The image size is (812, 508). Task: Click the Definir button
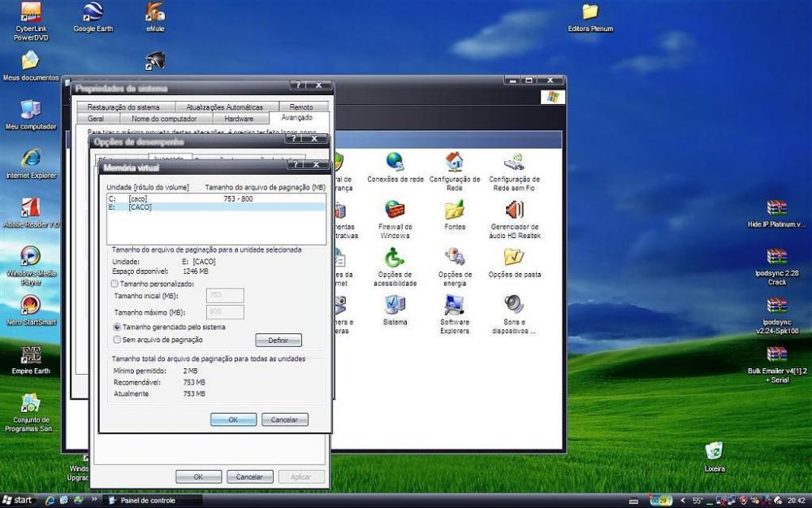pyautogui.click(x=279, y=340)
